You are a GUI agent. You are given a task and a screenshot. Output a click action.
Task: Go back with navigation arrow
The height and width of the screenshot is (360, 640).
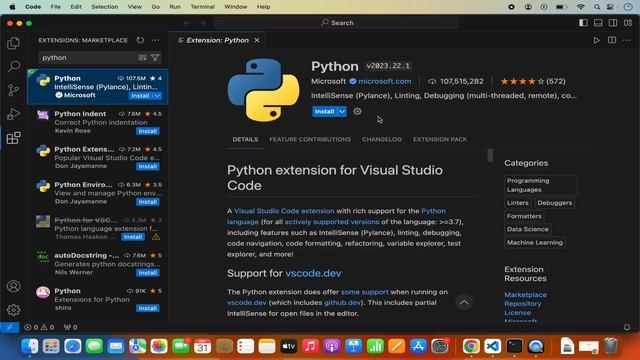pyautogui.click(x=187, y=23)
